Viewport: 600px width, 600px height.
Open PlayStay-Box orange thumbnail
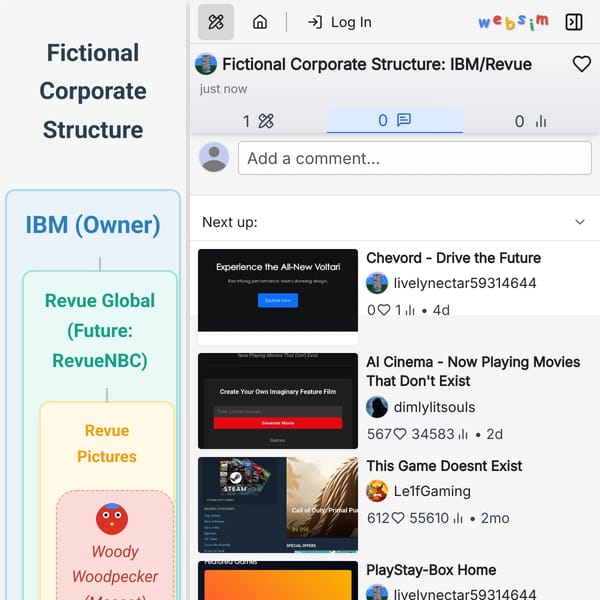[x=278, y=580]
